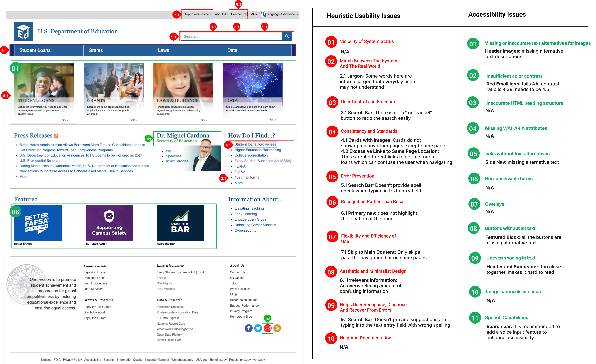596x364 pixels.
Task: Open USA.gov in bottom bar
Action: click(201, 360)
